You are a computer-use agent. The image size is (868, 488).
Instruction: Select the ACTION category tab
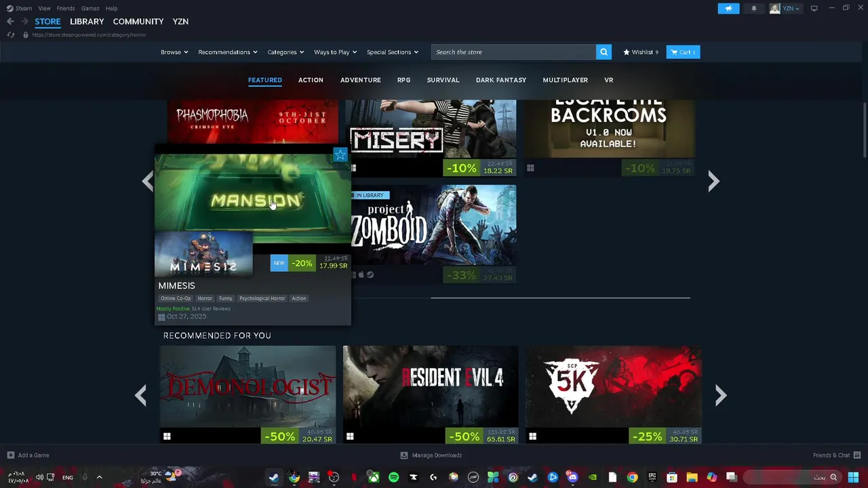[x=311, y=80]
